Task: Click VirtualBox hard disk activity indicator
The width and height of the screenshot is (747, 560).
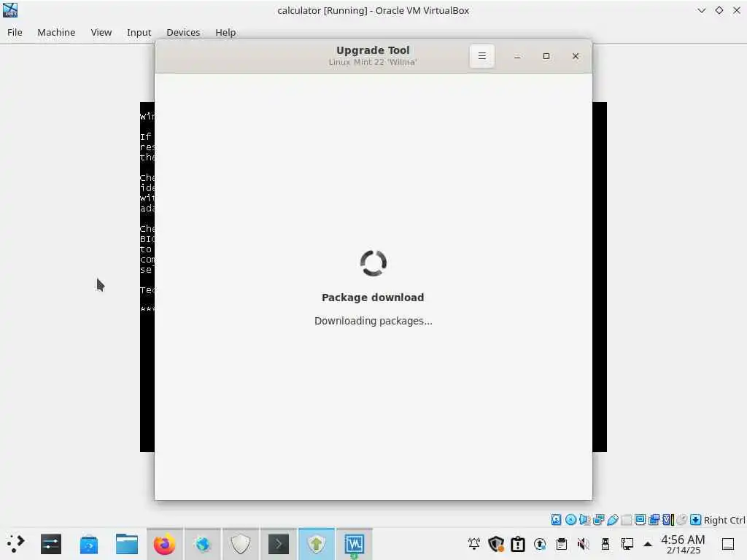Action: (x=556, y=519)
